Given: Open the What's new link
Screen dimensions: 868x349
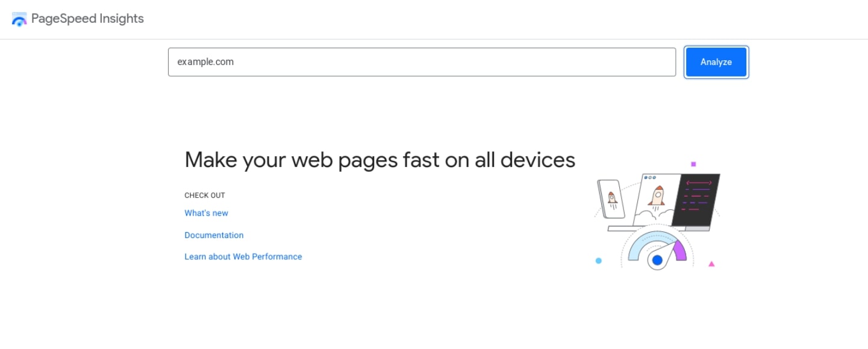Looking at the screenshot, I should pos(206,213).
